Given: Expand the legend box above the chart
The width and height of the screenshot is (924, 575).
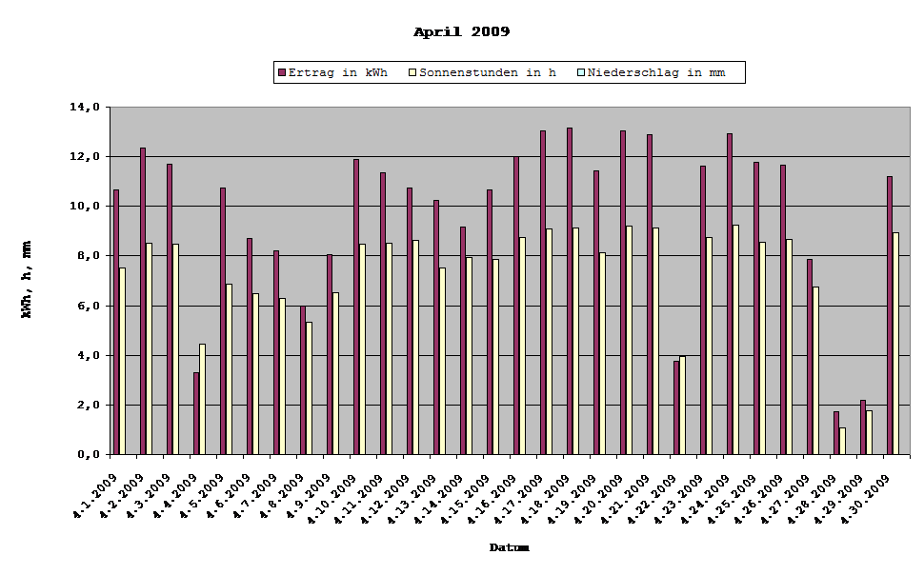Looking at the screenshot, I should click(510, 71).
